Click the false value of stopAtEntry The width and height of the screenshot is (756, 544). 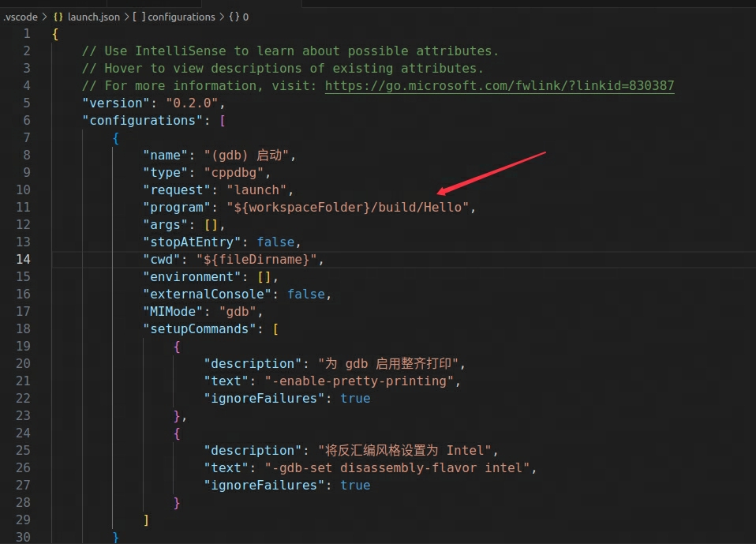click(x=275, y=242)
